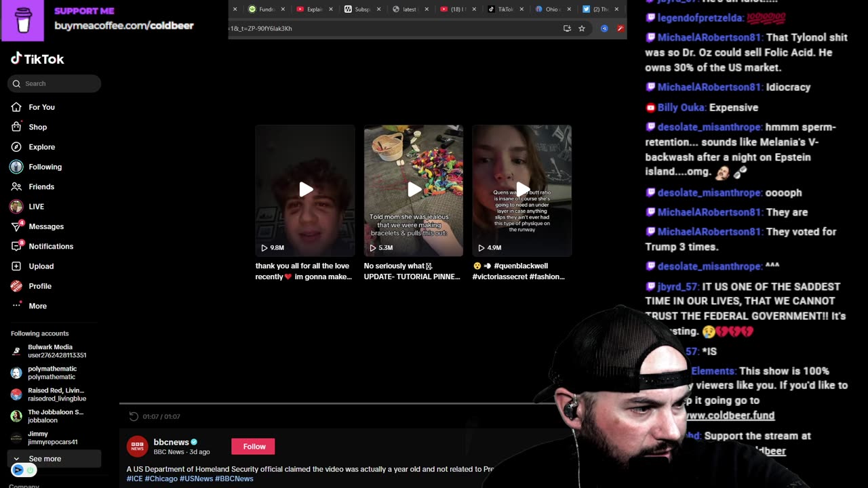Close the latest browser tab

point(427,9)
